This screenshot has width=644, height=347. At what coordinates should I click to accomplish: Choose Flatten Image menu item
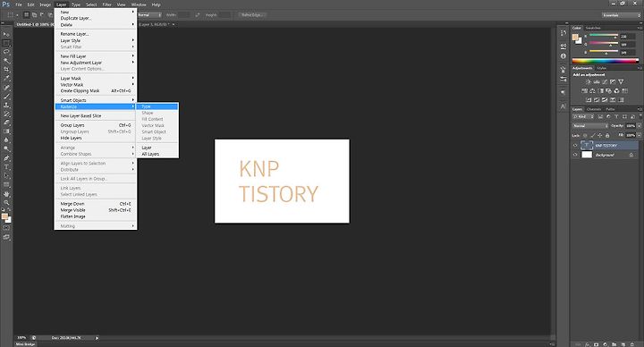pos(96,216)
